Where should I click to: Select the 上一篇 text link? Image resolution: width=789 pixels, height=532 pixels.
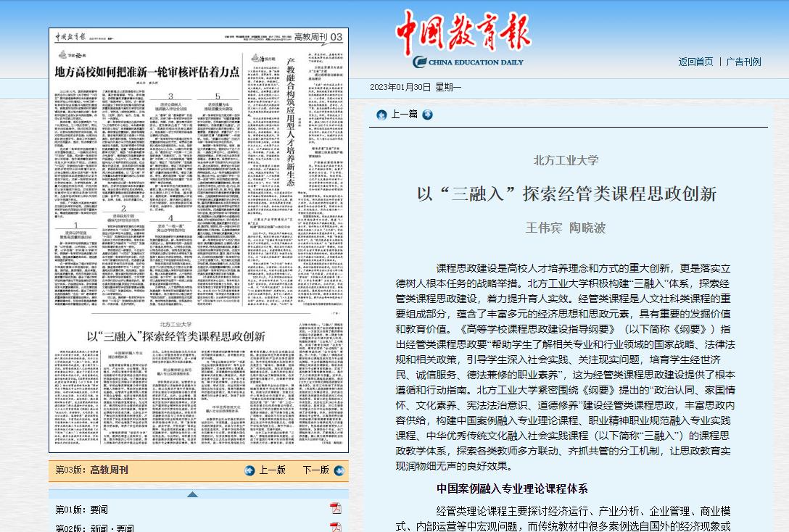[x=405, y=115]
